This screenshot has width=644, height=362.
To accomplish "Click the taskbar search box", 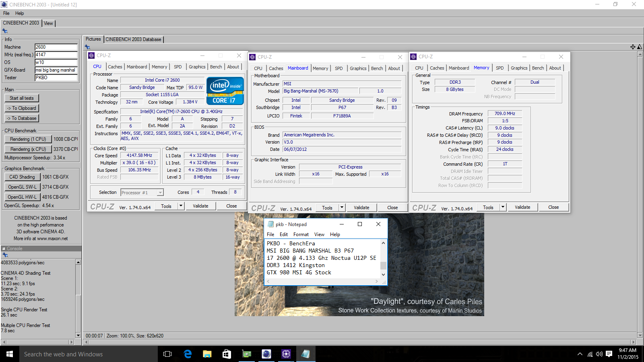I will (x=89, y=354).
